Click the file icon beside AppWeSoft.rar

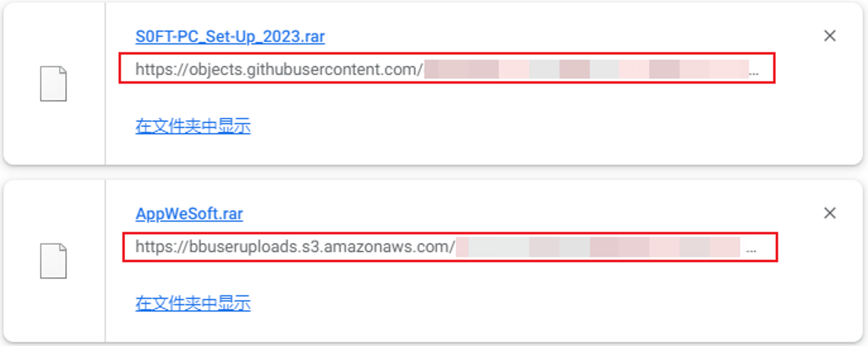click(x=54, y=261)
